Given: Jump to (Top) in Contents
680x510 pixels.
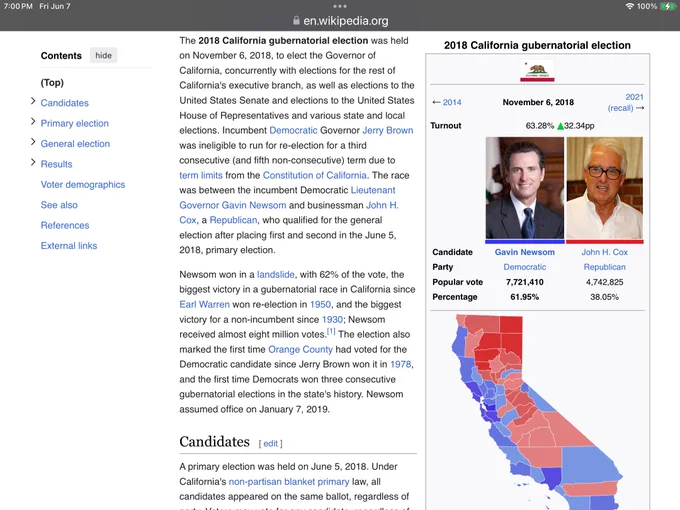Looking at the screenshot, I should pos(52,82).
